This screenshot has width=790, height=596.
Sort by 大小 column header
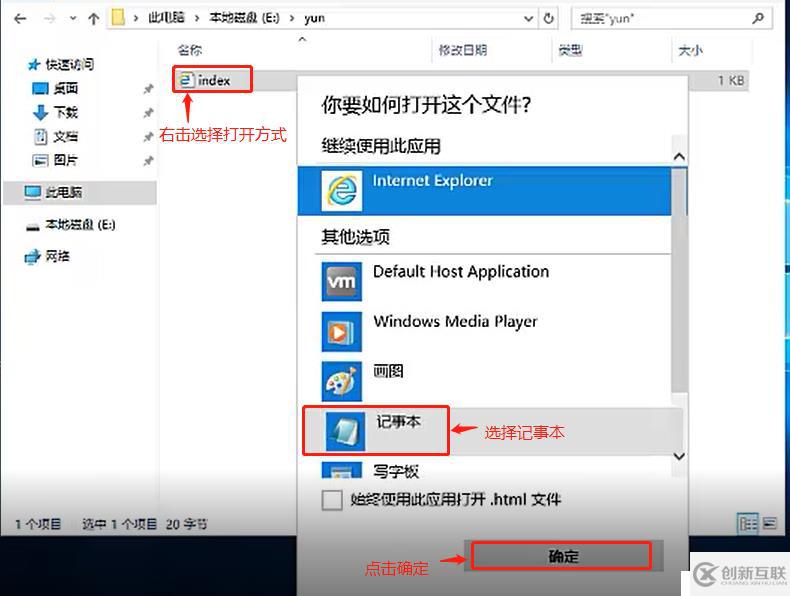(690, 50)
